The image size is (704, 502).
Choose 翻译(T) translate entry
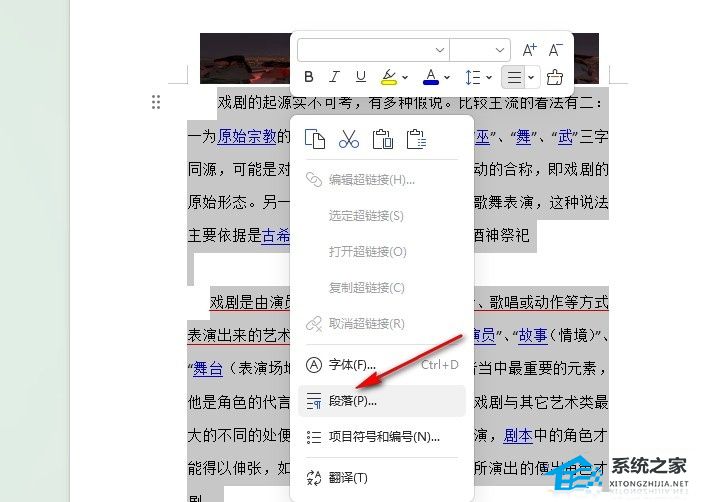[382, 477]
